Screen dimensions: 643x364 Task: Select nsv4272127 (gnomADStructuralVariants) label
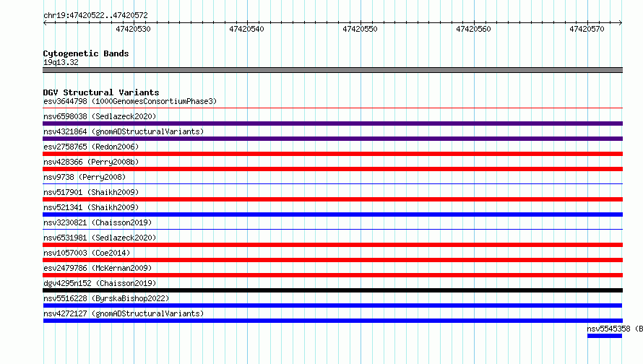pyautogui.click(x=124, y=313)
